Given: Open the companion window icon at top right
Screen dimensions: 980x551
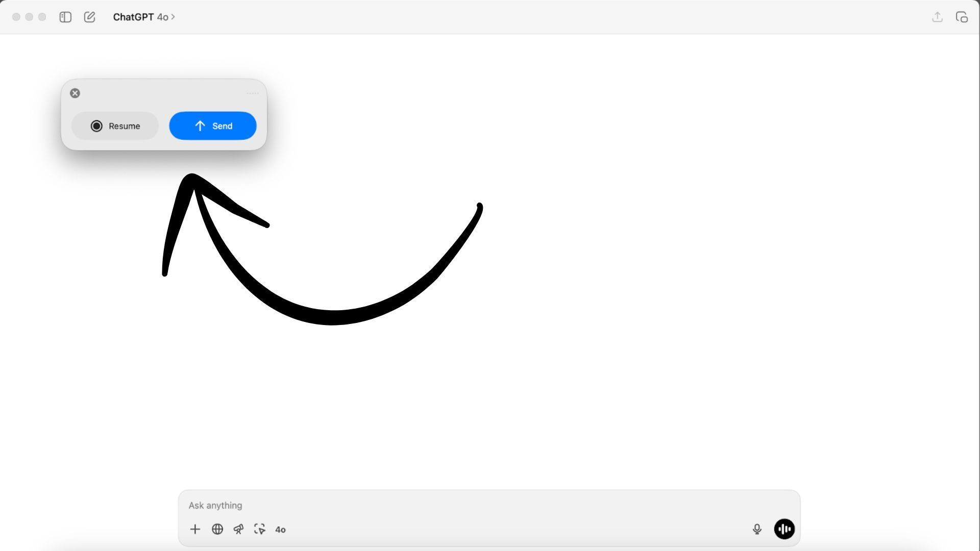Looking at the screenshot, I should coord(962,17).
